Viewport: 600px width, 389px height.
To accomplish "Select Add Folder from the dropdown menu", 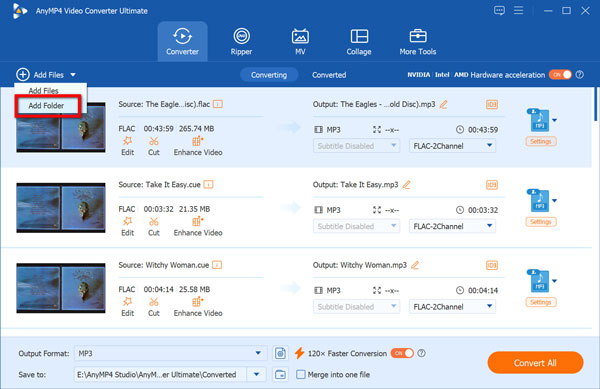I will click(47, 106).
